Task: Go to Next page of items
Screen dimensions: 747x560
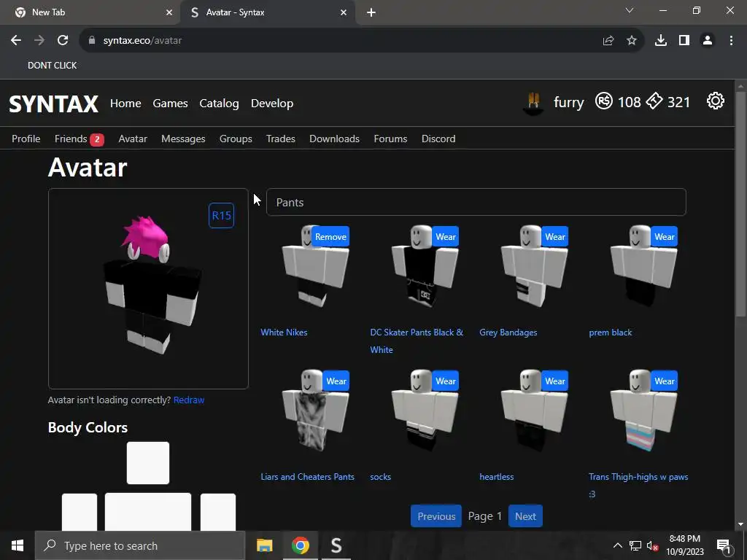Action: (x=525, y=516)
